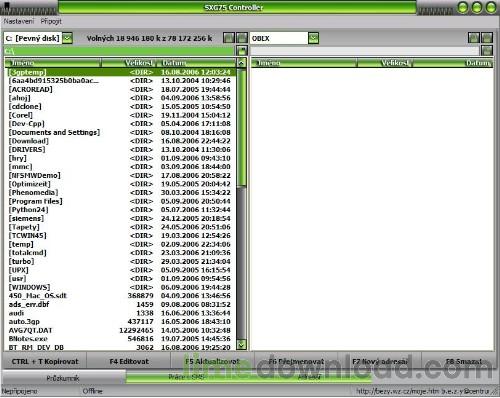
Task: Switch to the Práce s SMS tab
Action: (x=187, y=377)
